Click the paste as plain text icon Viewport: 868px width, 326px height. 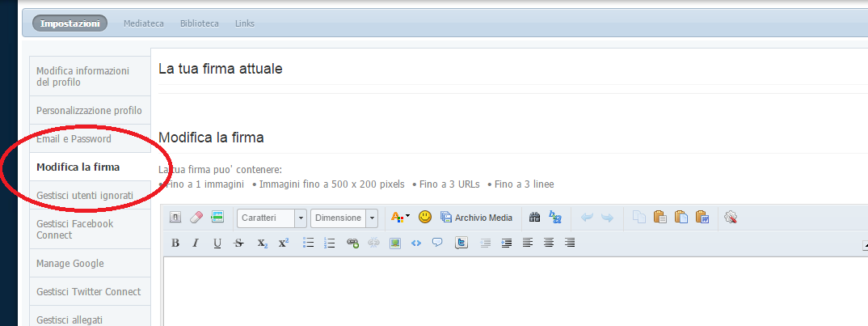[x=680, y=218]
